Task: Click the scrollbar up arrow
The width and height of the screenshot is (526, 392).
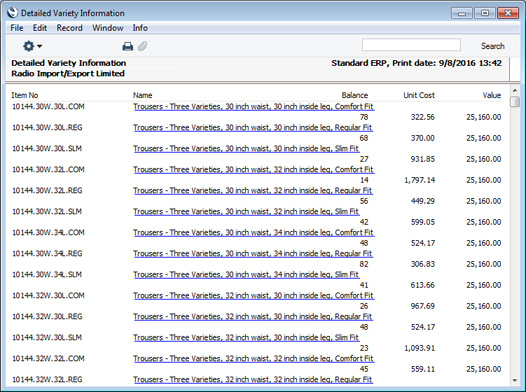Action: coord(515,91)
